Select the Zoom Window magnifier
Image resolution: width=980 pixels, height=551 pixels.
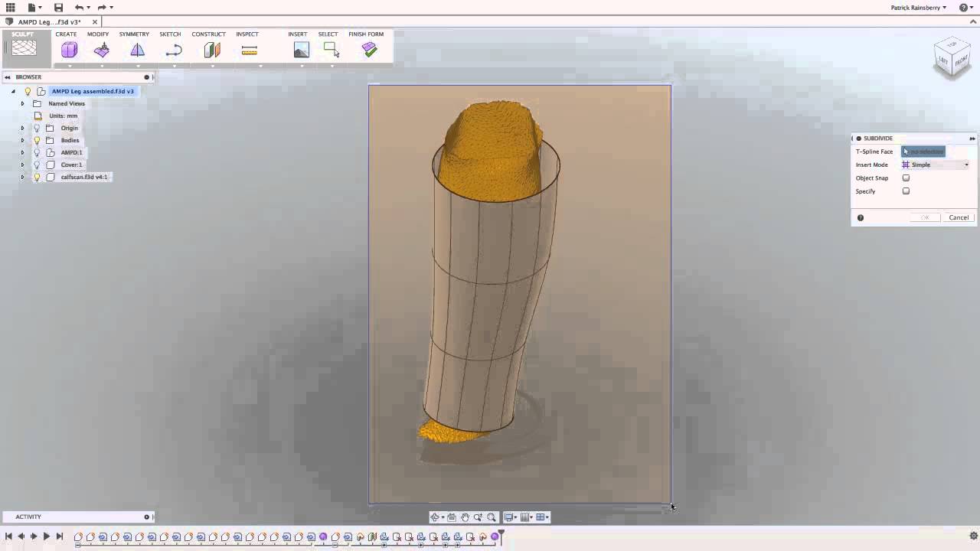click(x=492, y=517)
